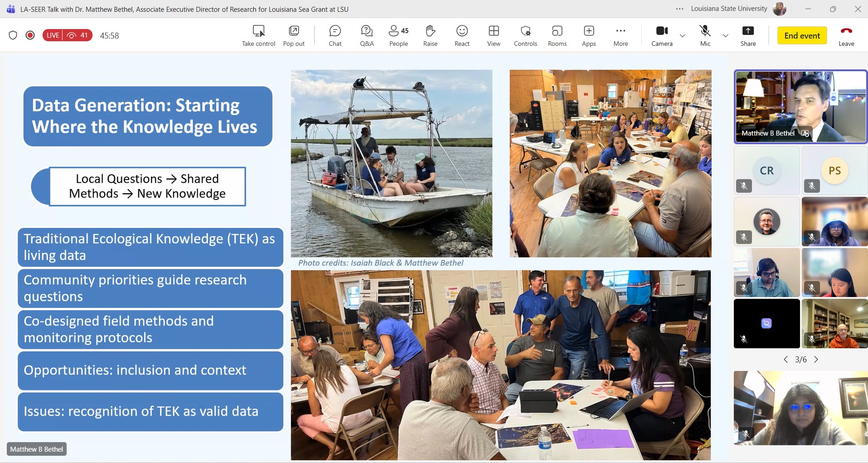The height and width of the screenshot is (463, 868).
Task: Pop out the shared content
Action: (x=294, y=35)
